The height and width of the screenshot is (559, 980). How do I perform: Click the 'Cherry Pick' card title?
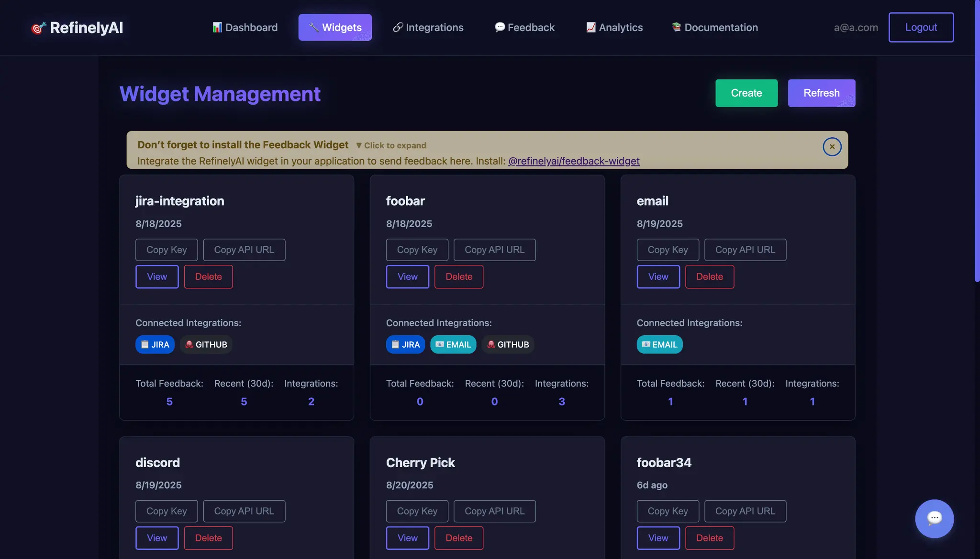click(x=420, y=462)
